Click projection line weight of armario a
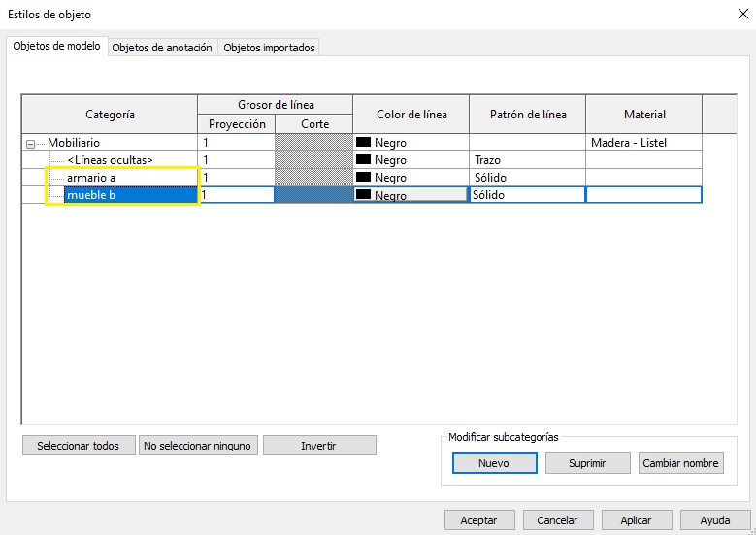 click(x=236, y=178)
